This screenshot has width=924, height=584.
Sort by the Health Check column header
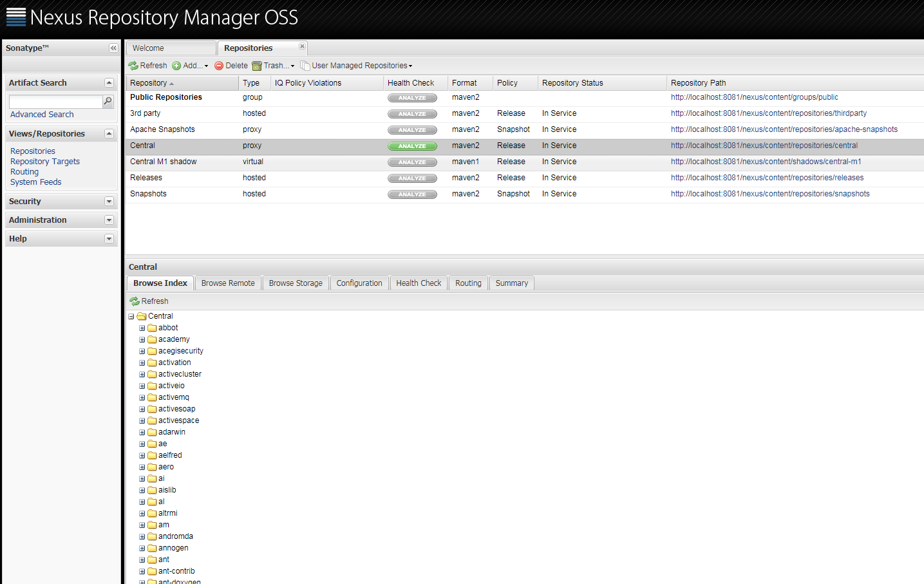(x=415, y=83)
